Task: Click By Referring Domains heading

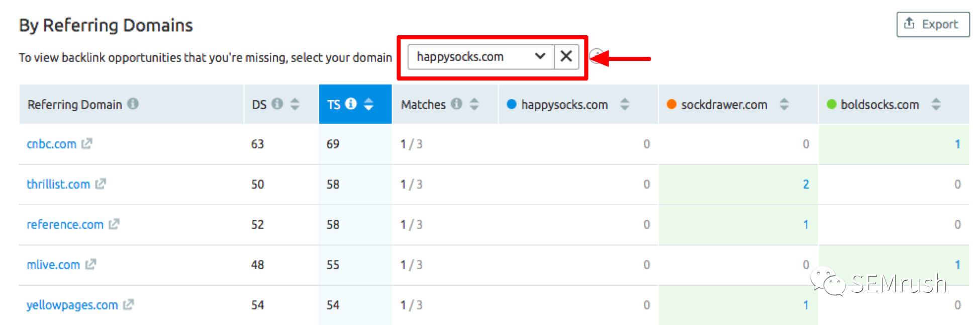Action: (106, 25)
